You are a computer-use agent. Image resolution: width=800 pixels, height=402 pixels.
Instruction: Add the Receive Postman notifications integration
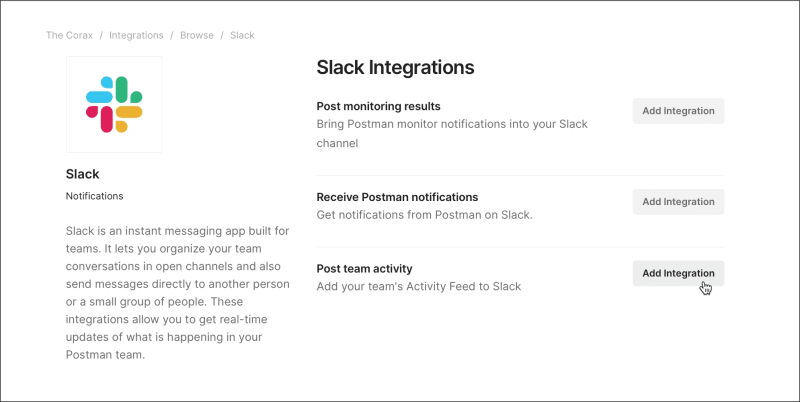pos(678,201)
